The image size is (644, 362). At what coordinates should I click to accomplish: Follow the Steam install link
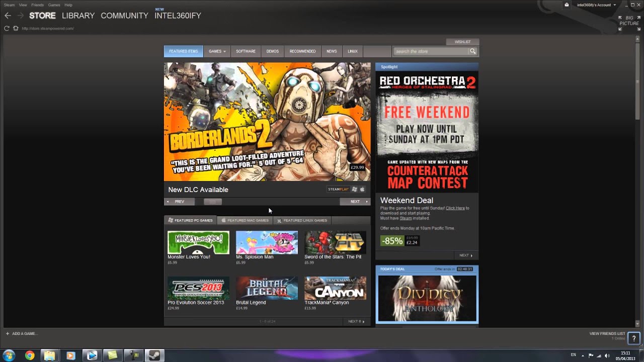click(x=406, y=218)
